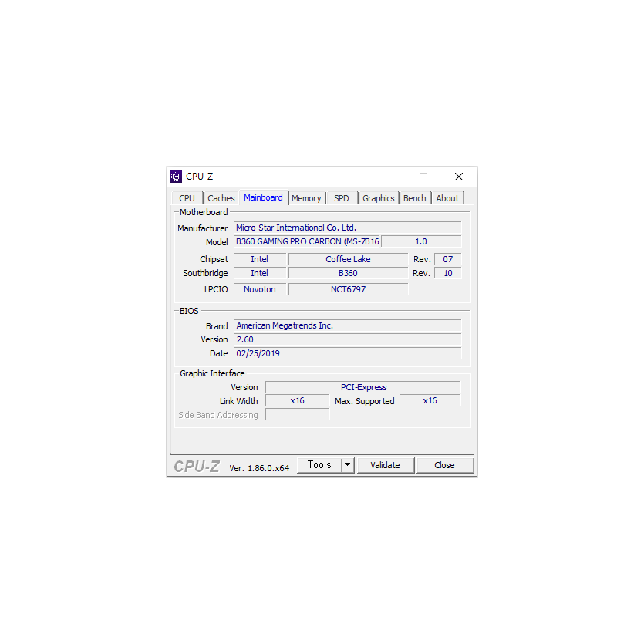This screenshot has height=644, width=644.
Task: Click the Max. Supported x16 value
Action: [x=430, y=400]
